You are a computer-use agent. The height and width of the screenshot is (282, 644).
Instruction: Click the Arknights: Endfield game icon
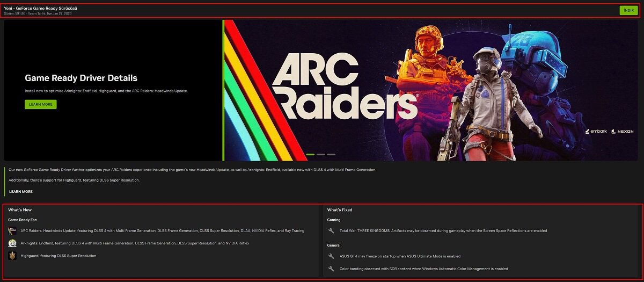pyautogui.click(x=12, y=243)
